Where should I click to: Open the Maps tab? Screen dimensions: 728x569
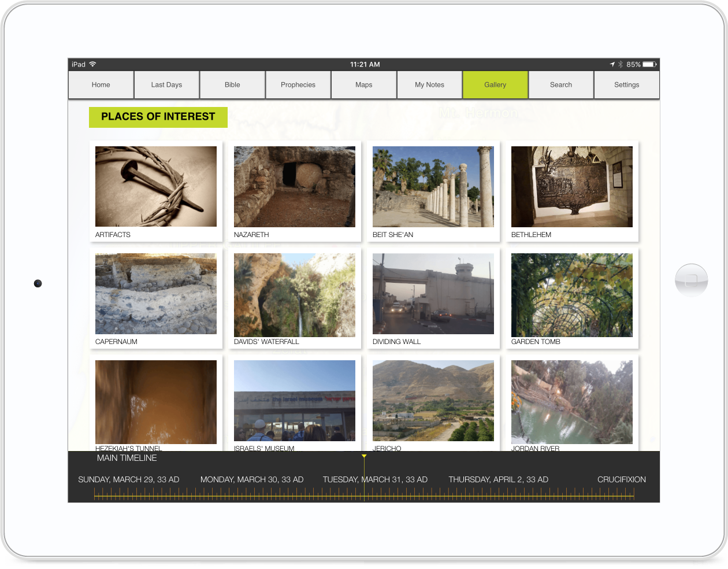364,85
